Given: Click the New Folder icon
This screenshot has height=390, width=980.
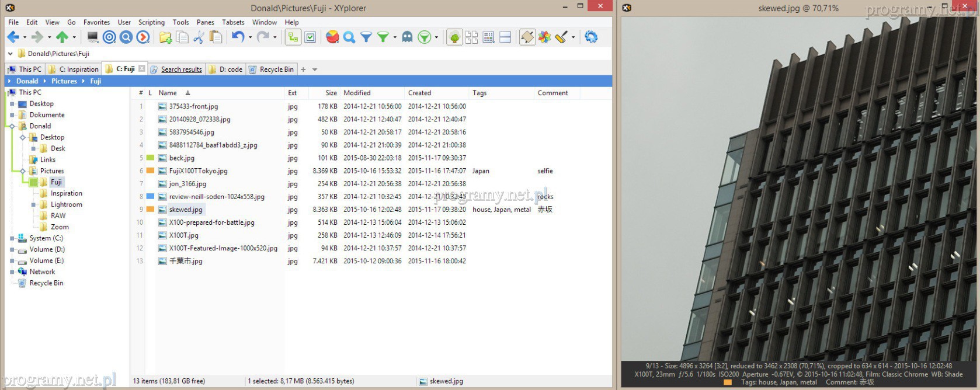Looking at the screenshot, I should pos(165,37).
